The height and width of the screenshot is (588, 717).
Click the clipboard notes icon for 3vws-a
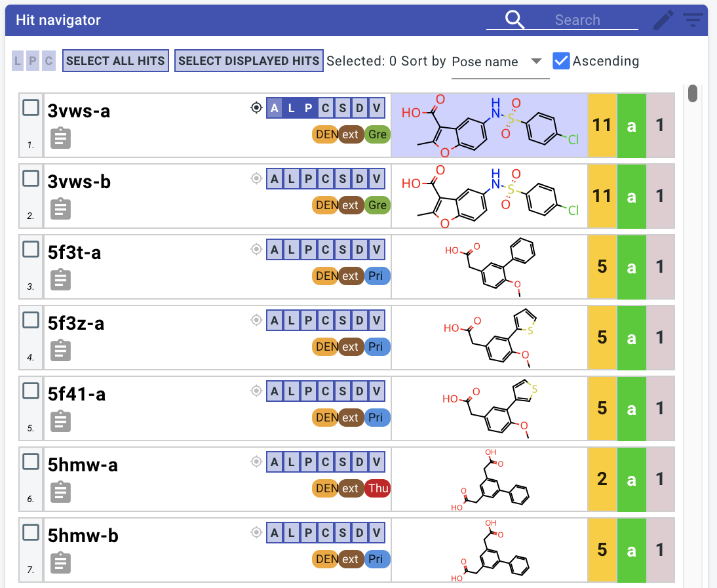(60, 138)
